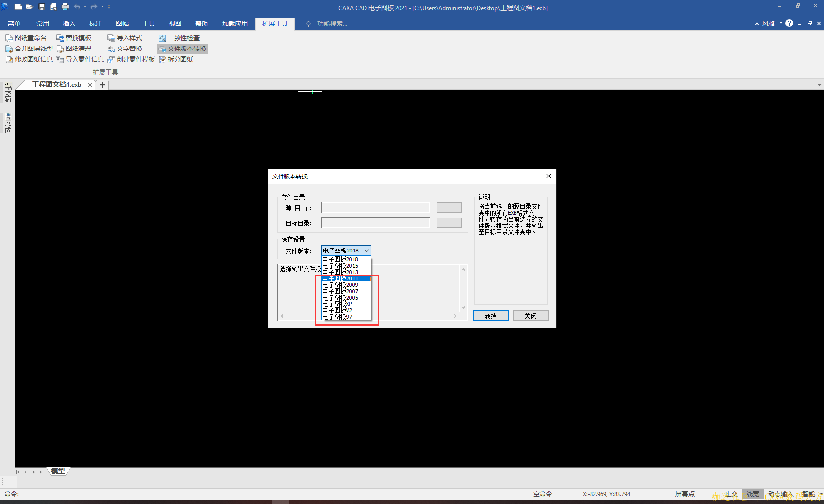
Task: Switch to the 常用 ribbon tab
Action: coord(43,24)
